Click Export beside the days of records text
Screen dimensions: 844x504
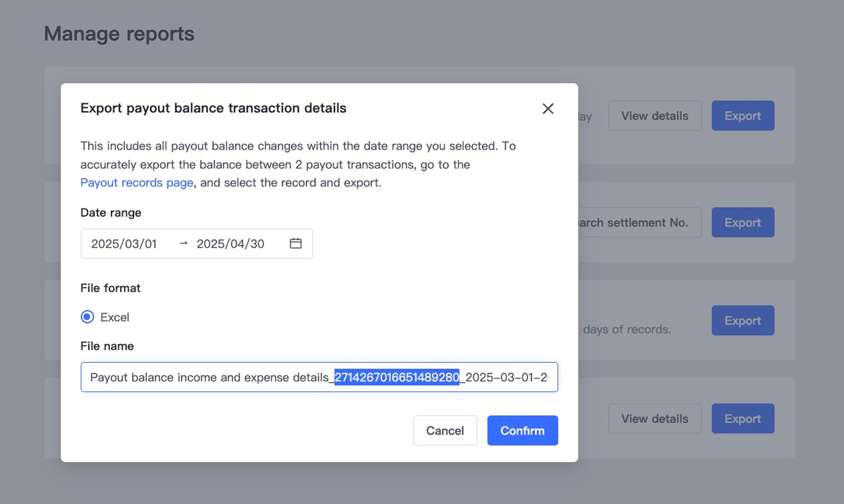pyautogui.click(x=742, y=320)
